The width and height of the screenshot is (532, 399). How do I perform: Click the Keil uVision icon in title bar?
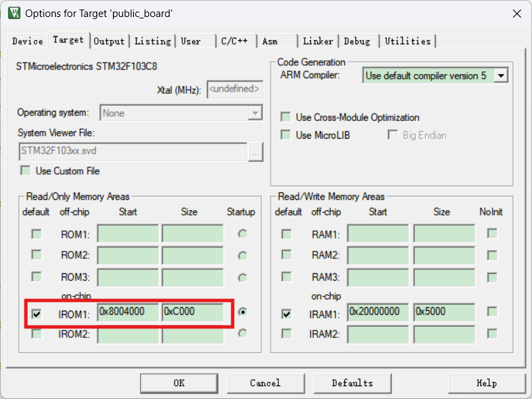(14, 13)
